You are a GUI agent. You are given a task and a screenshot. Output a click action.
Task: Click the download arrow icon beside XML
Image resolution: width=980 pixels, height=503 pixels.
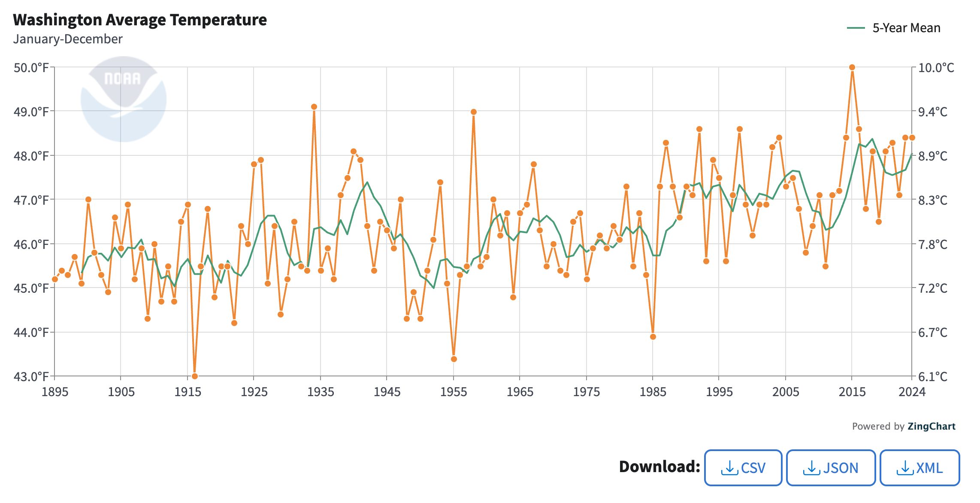click(904, 468)
